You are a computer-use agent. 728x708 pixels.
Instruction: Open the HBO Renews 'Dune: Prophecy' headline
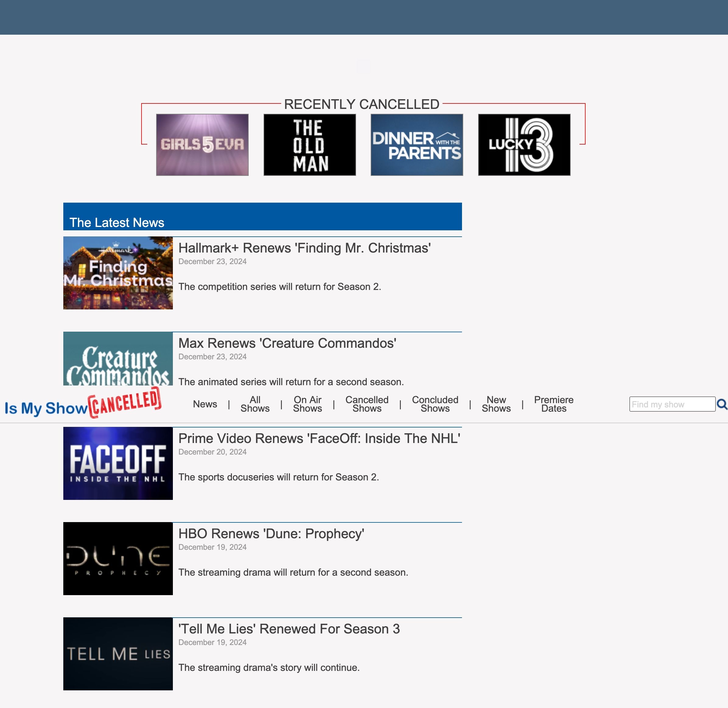271,534
